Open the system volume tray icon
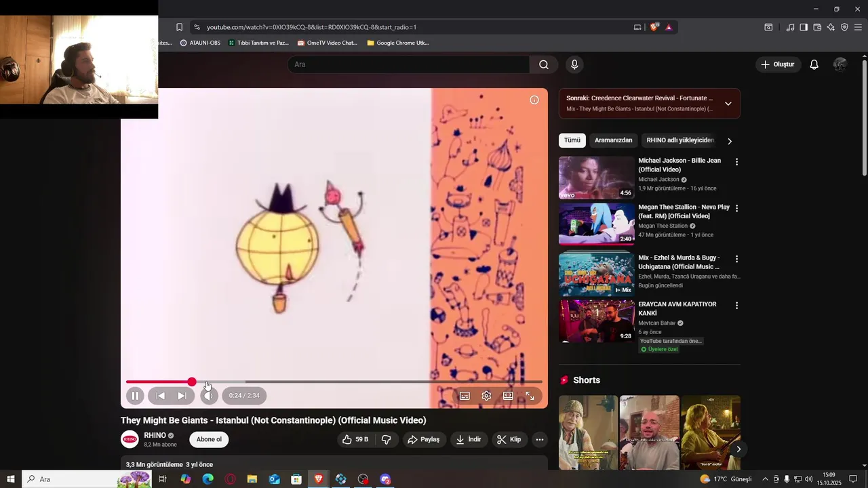The image size is (868, 488). pyautogui.click(x=809, y=479)
